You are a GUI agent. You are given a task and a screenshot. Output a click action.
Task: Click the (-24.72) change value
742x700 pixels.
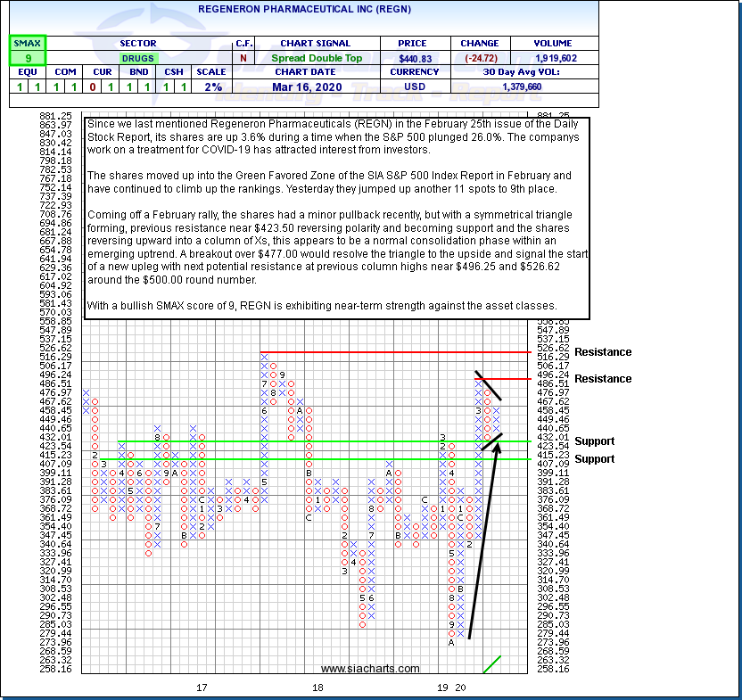(x=479, y=58)
